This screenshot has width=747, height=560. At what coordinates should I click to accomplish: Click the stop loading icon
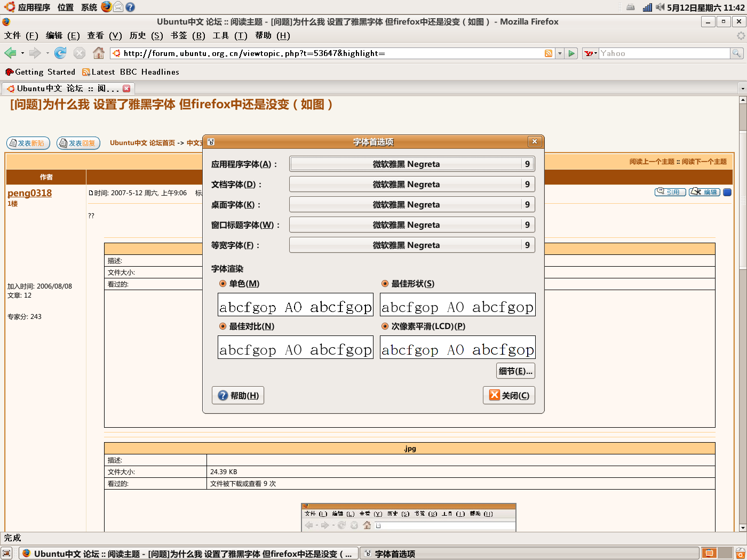[80, 53]
